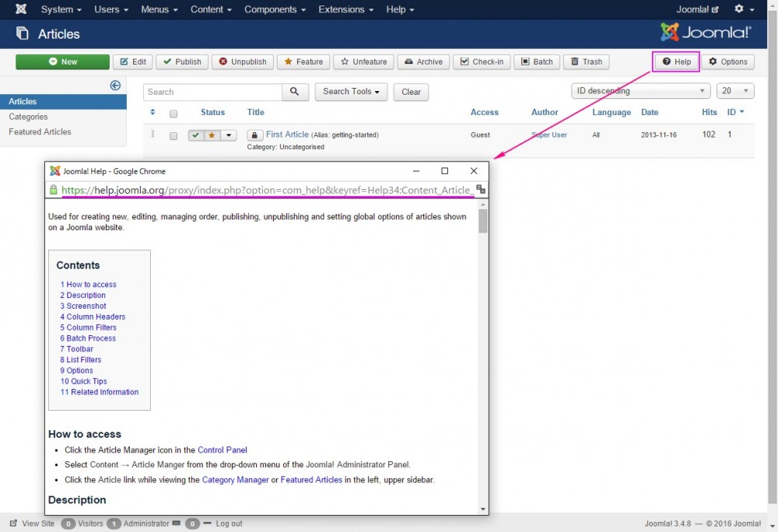778x532 pixels.
Task: Follow the Control Panel link in help
Action: pyautogui.click(x=222, y=450)
